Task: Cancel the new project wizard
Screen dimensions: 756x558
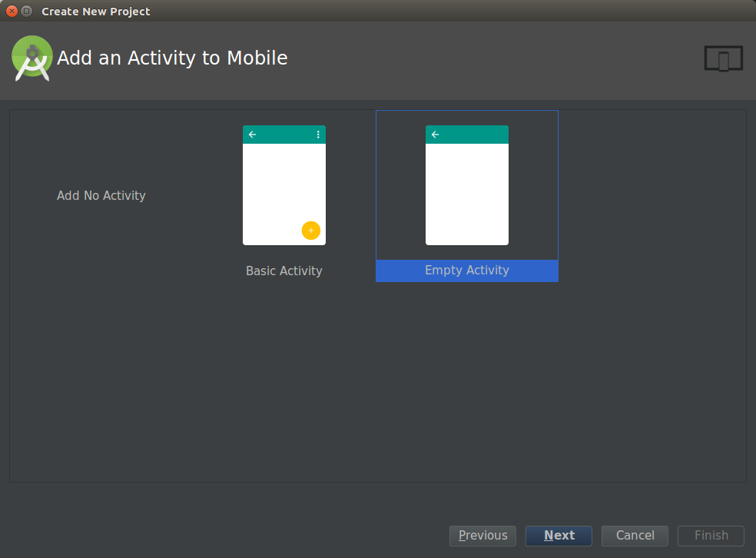Action: click(x=635, y=536)
